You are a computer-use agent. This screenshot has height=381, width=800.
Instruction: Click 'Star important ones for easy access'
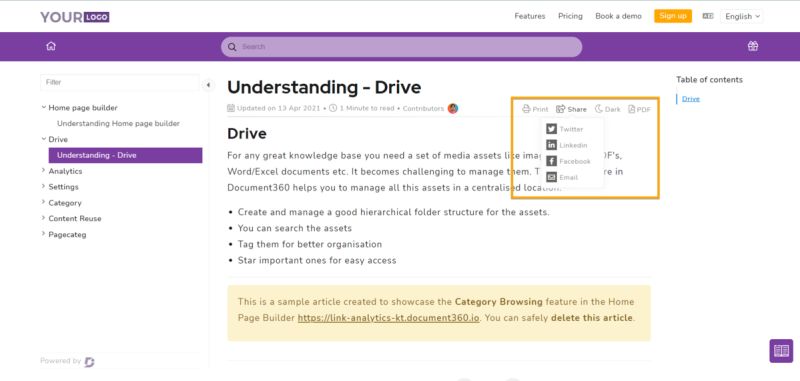tap(317, 261)
